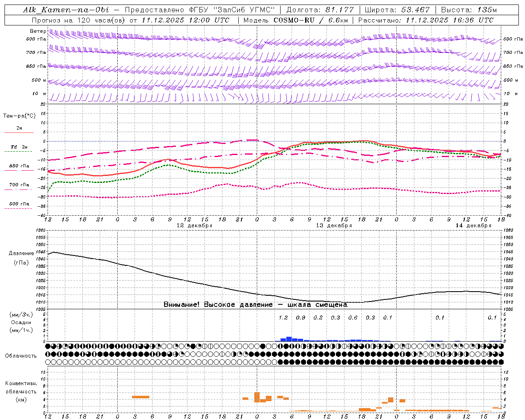525x420 pixels.
Task: Click the latitude value Широта: 53.467
Action: tap(397, 10)
